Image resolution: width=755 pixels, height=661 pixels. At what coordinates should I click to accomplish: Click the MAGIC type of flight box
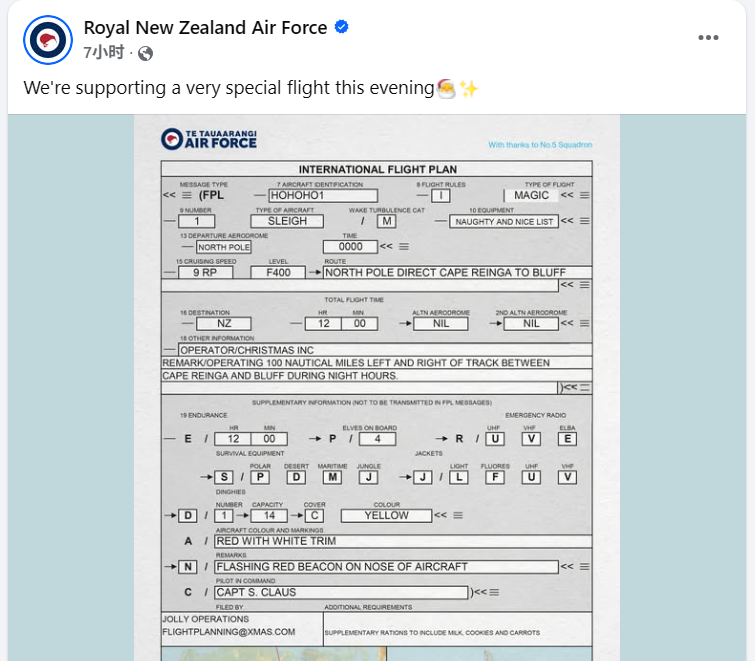pyautogui.click(x=531, y=196)
